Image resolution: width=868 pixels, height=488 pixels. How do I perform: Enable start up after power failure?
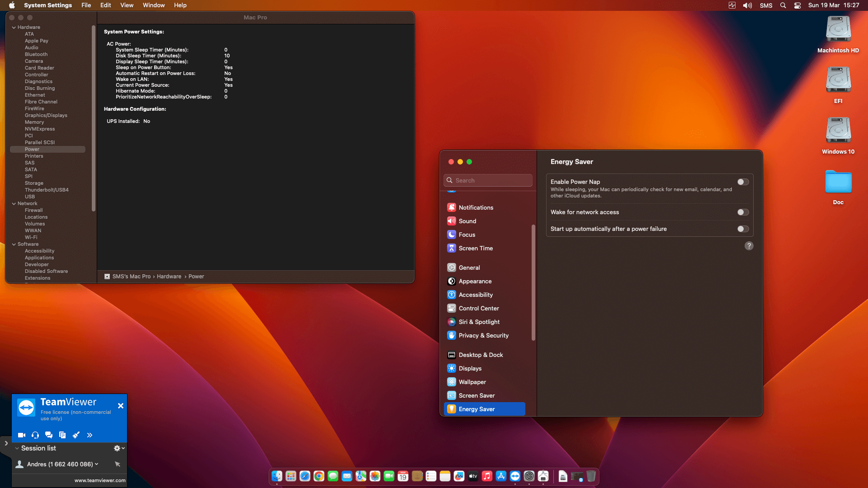(x=743, y=229)
